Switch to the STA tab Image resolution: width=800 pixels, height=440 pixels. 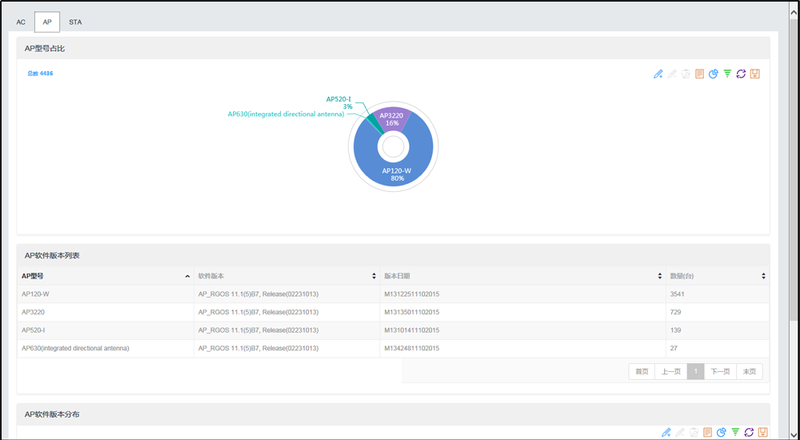[x=75, y=21]
